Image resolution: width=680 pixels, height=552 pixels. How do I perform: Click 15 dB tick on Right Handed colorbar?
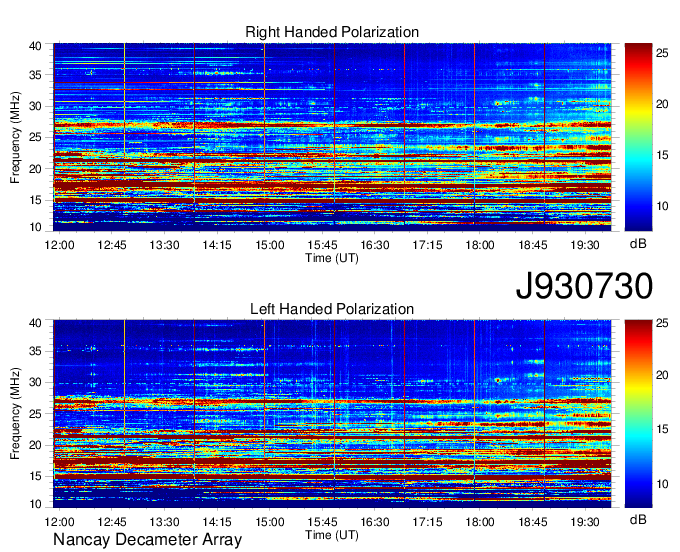[662, 155]
